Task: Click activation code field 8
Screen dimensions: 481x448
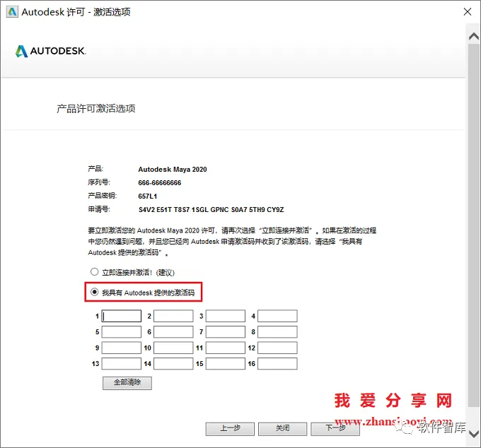Action: 277,332
